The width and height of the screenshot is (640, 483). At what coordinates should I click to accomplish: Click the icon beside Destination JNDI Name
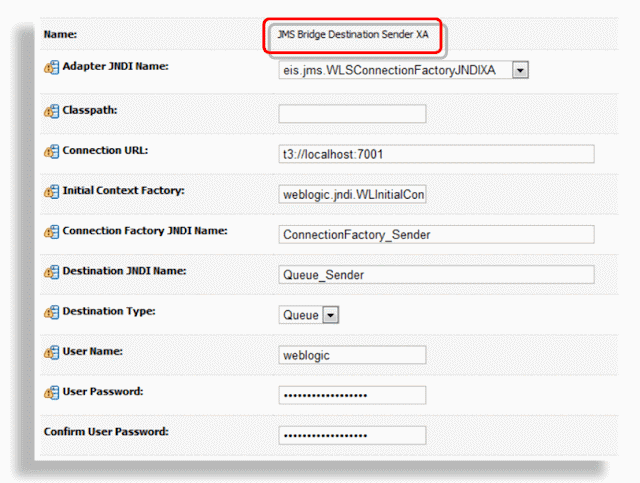51,272
